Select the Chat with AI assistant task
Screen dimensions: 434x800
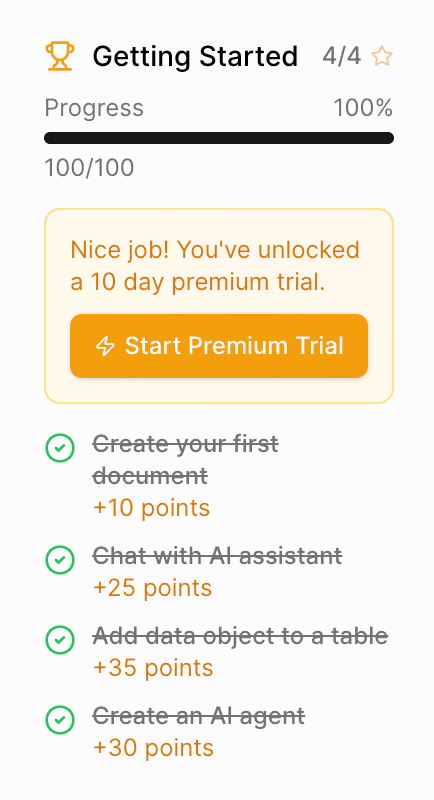pos(217,556)
